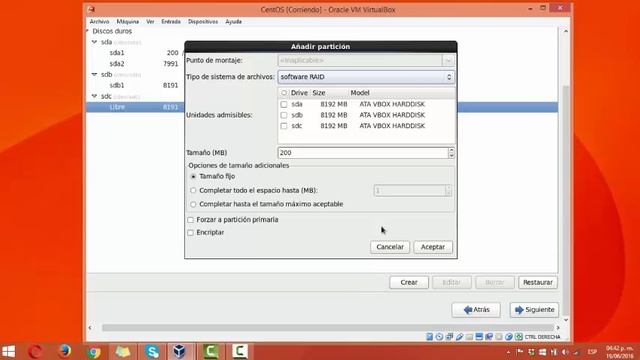640x360 pixels.
Task: Enable the Encriptar checkbox
Action: coord(190,233)
